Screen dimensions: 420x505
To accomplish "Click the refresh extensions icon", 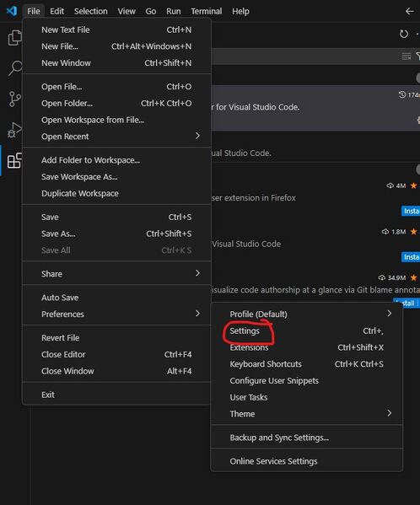I will [404, 34].
